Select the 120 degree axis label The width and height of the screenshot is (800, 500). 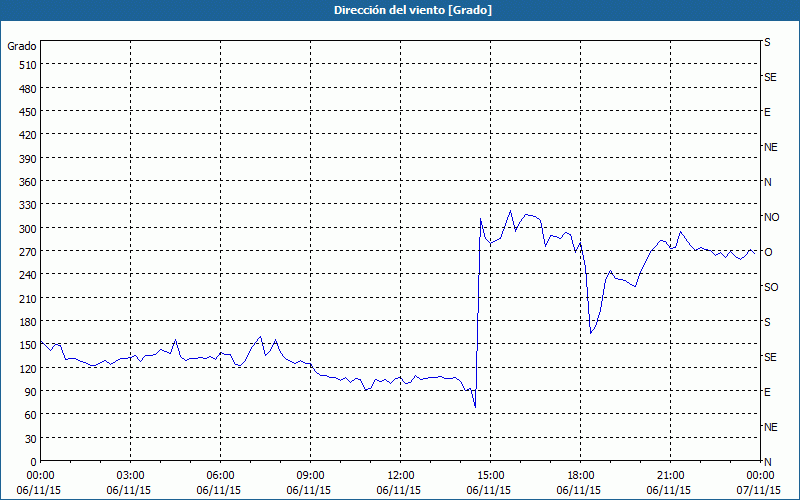(28, 368)
